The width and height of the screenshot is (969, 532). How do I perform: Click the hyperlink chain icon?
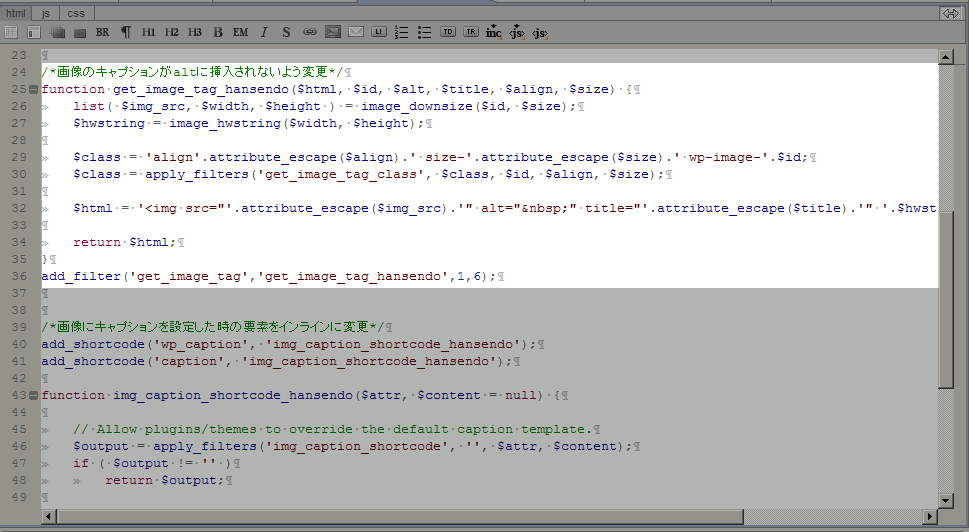pyautogui.click(x=310, y=32)
